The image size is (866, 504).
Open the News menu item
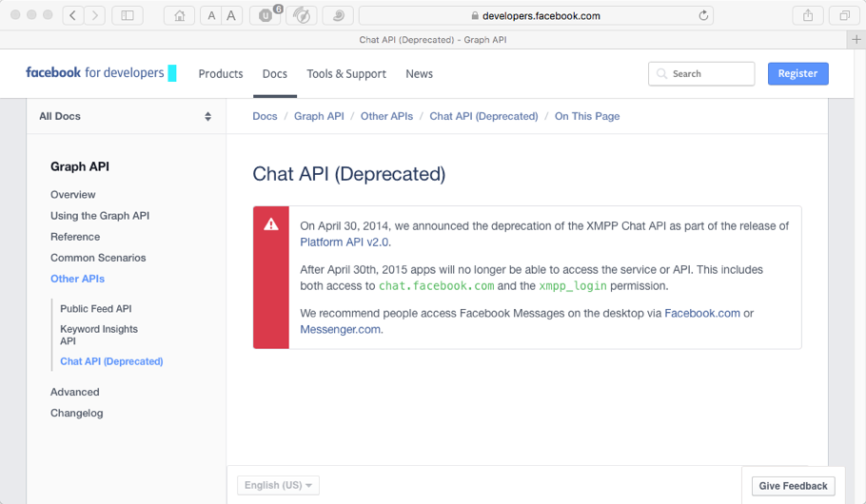coord(419,74)
